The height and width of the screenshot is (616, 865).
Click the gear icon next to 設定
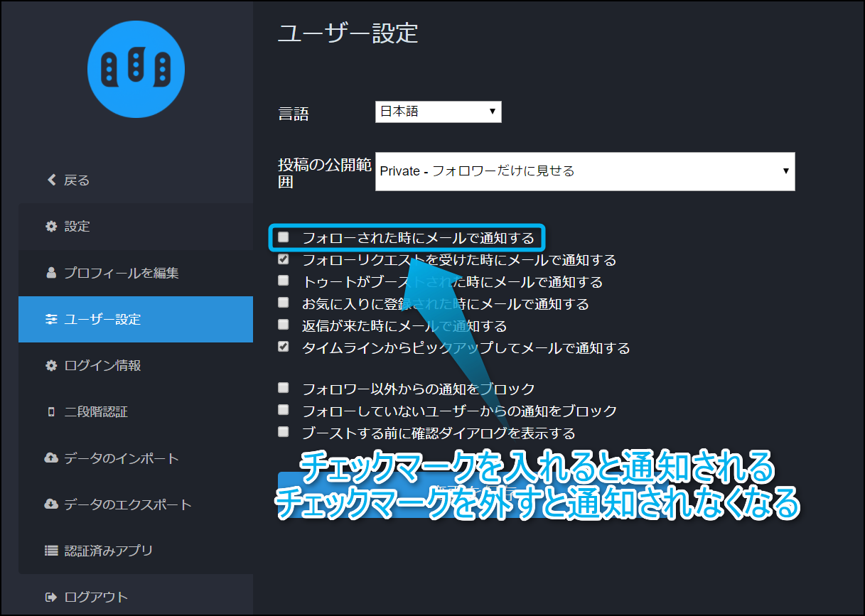coord(51,227)
